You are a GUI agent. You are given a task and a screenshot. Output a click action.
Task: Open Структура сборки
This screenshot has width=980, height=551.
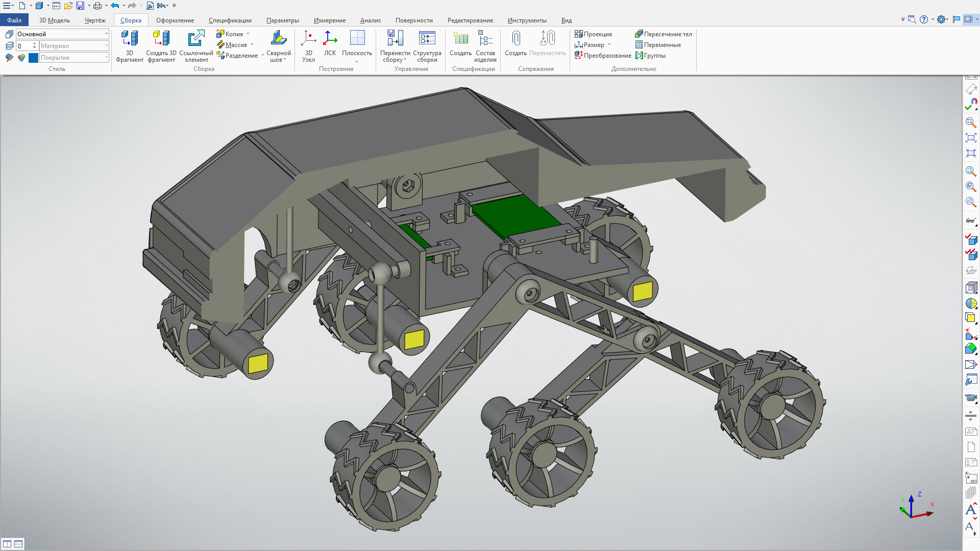[x=427, y=46]
